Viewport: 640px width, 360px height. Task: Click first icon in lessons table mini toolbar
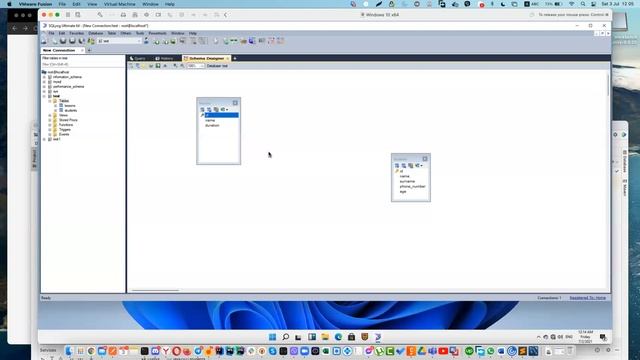[x=202, y=110]
